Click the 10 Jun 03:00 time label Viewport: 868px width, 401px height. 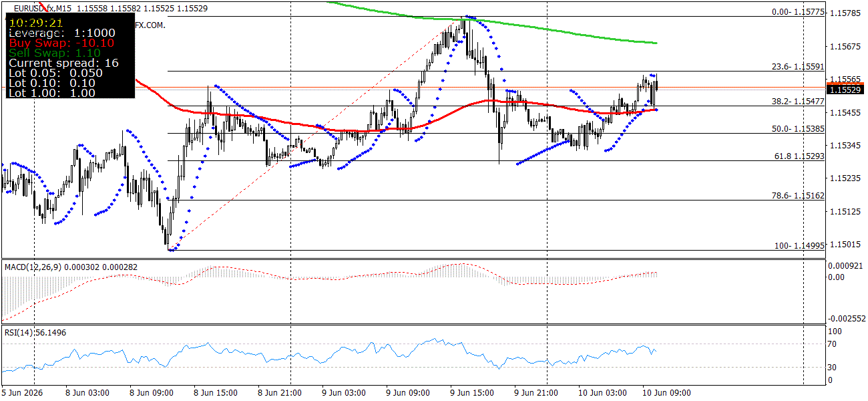click(x=602, y=392)
